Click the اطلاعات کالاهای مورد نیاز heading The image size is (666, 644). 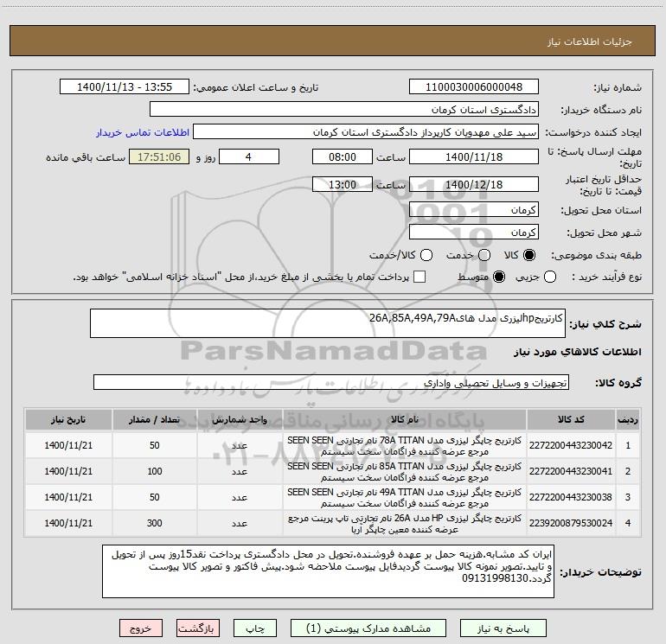pyautogui.click(x=578, y=352)
